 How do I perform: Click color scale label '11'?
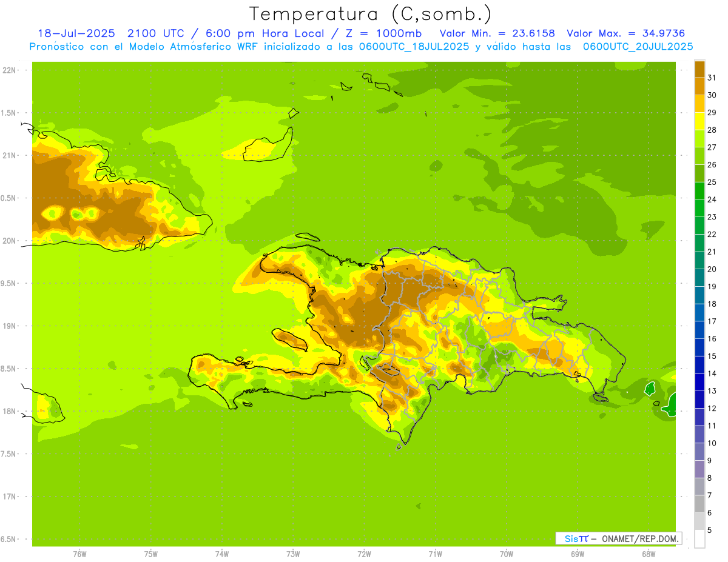pyautogui.click(x=712, y=426)
